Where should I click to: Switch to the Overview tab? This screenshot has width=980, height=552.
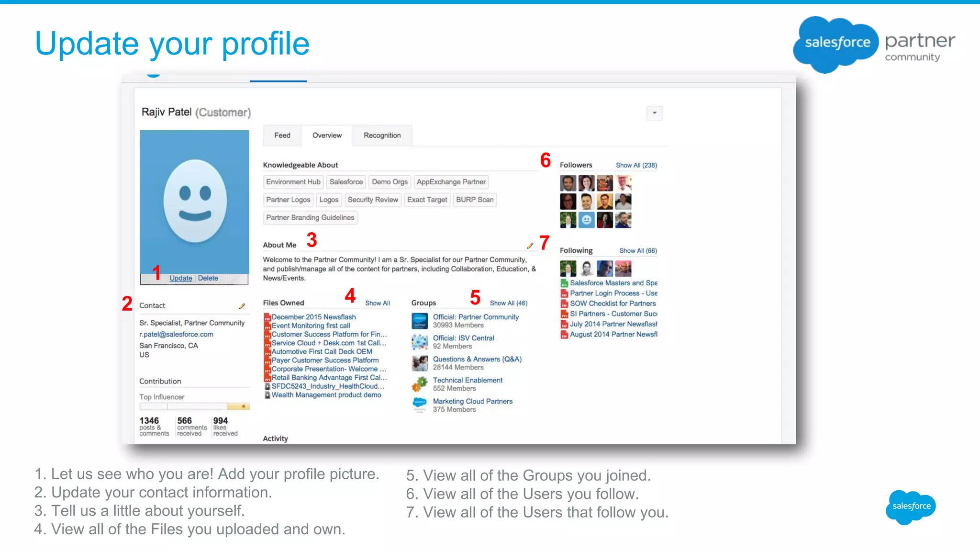327,135
